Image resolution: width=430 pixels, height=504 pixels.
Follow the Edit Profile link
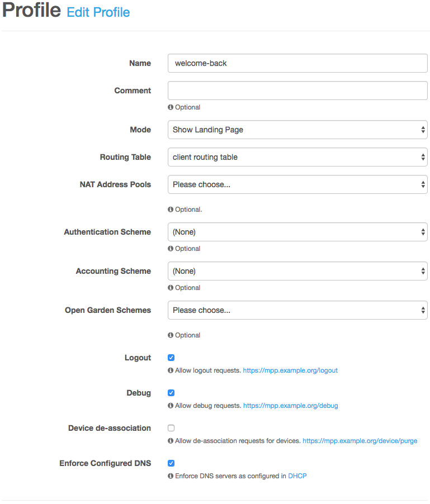tap(98, 12)
